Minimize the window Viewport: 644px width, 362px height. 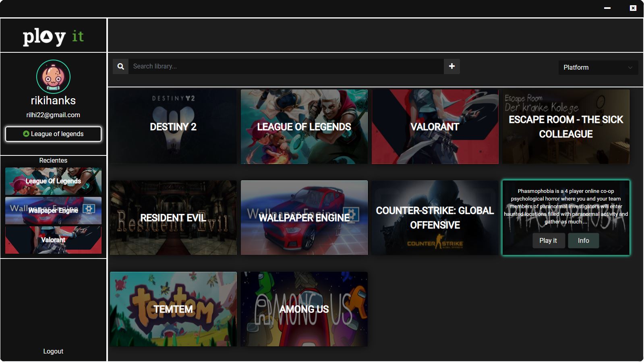pyautogui.click(x=607, y=8)
